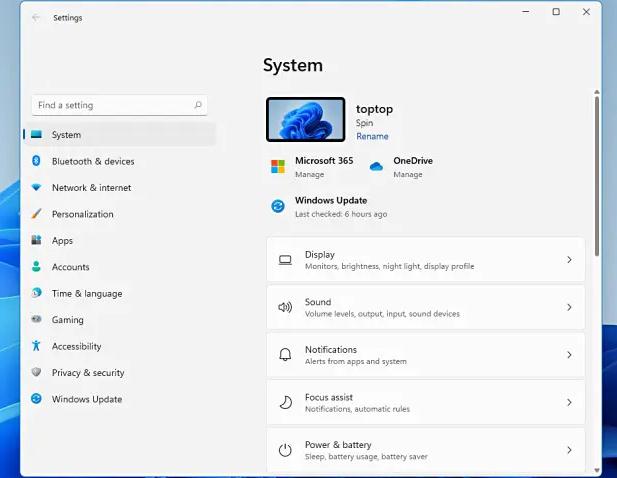Expand the Power & battery row chevron
The image size is (617, 478).
569,450
